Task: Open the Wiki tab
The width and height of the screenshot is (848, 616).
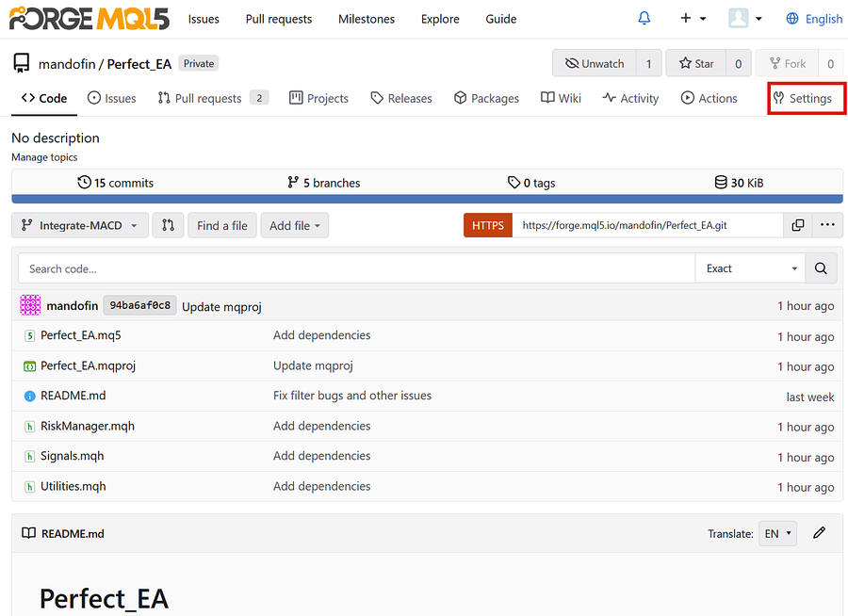Action: click(561, 99)
